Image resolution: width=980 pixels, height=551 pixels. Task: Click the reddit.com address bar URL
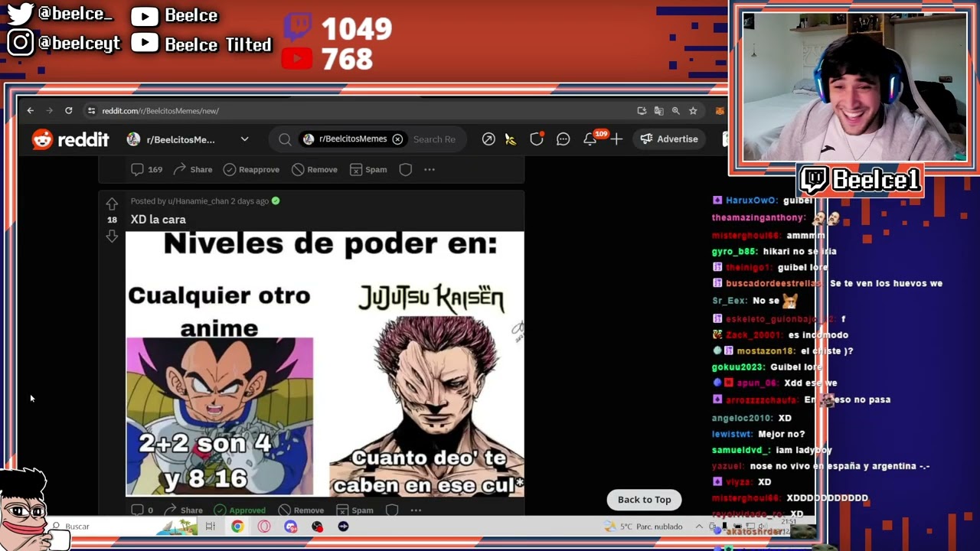160,111
